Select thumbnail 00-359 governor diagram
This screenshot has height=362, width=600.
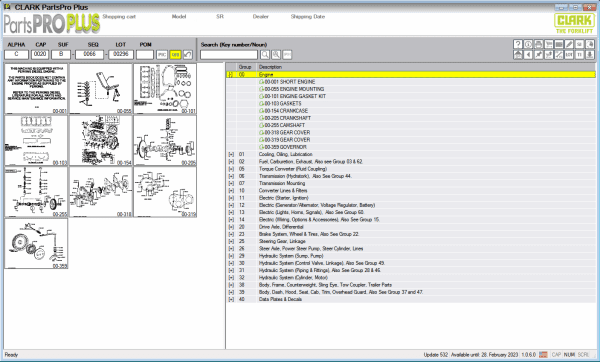pyautogui.click(x=36, y=244)
